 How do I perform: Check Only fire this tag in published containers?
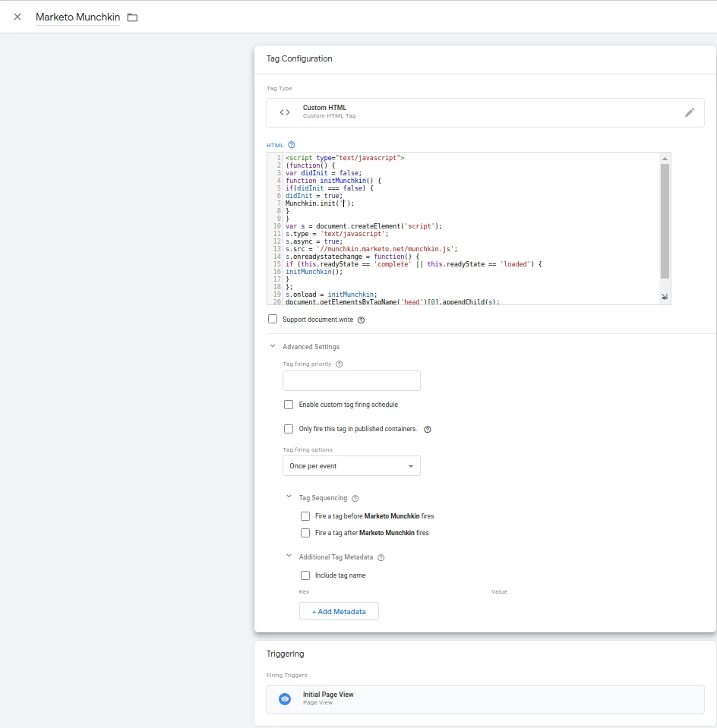pos(289,429)
